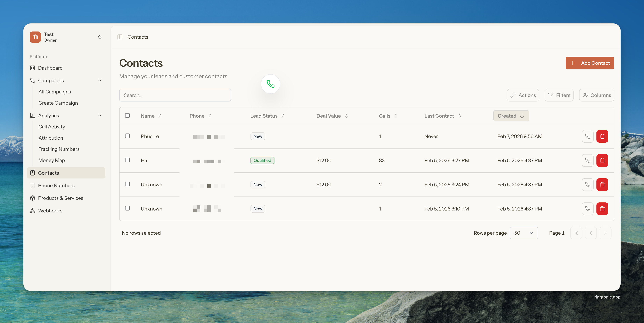The height and width of the screenshot is (323, 644).
Task: Open the Filters button
Action: (x=559, y=95)
